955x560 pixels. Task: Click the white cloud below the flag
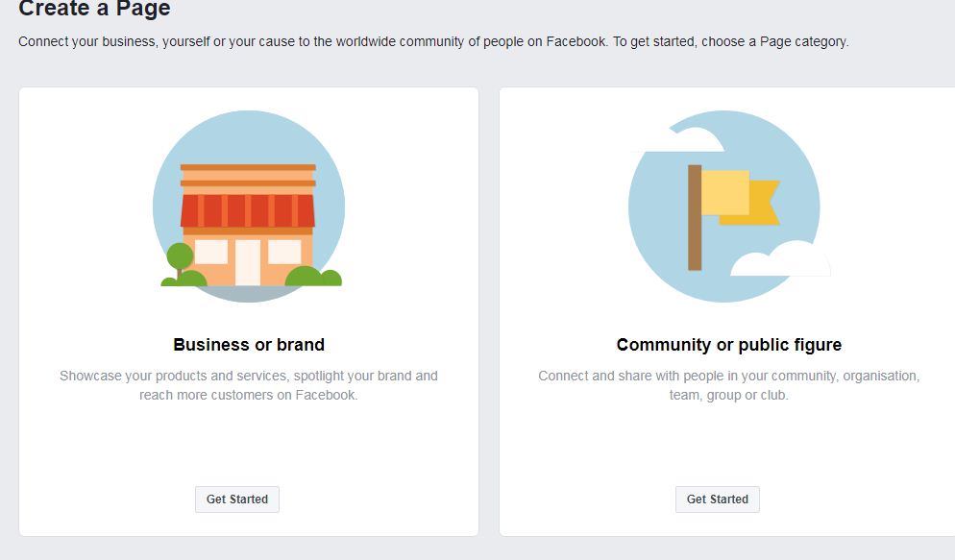tap(780, 259)
